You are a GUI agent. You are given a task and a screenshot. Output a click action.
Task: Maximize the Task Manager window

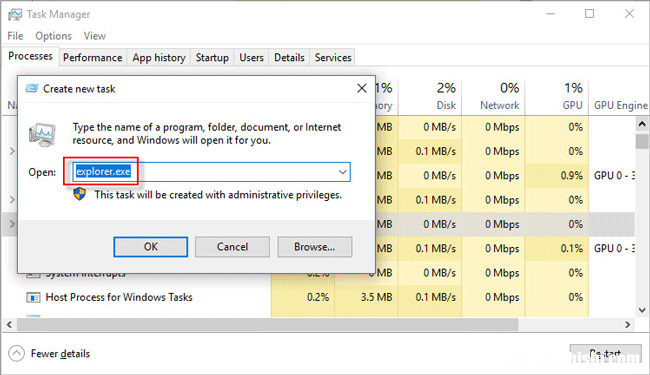coord(589,14)
